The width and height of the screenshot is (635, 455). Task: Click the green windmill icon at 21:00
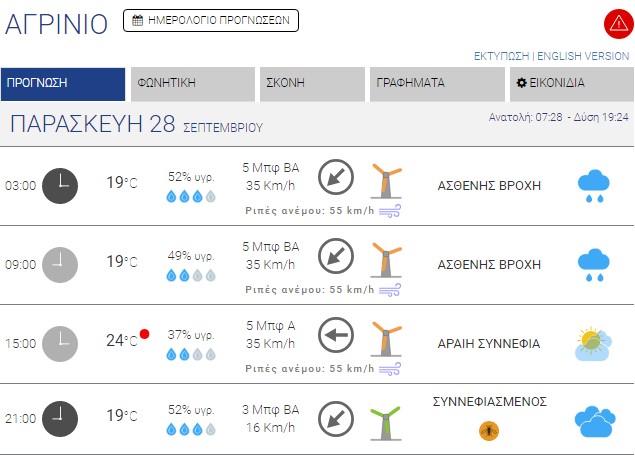[385, 421]
